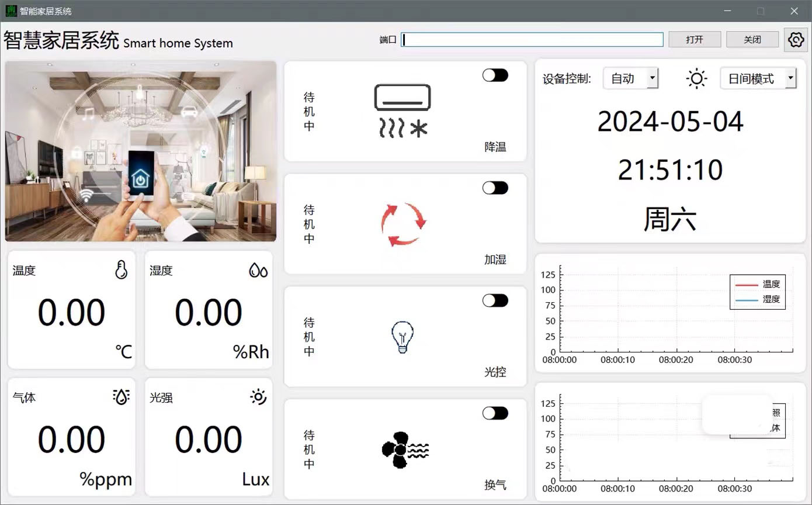812x505 pixels.
Task: Focus the 端口 port input field
Action: coord(532,39)
